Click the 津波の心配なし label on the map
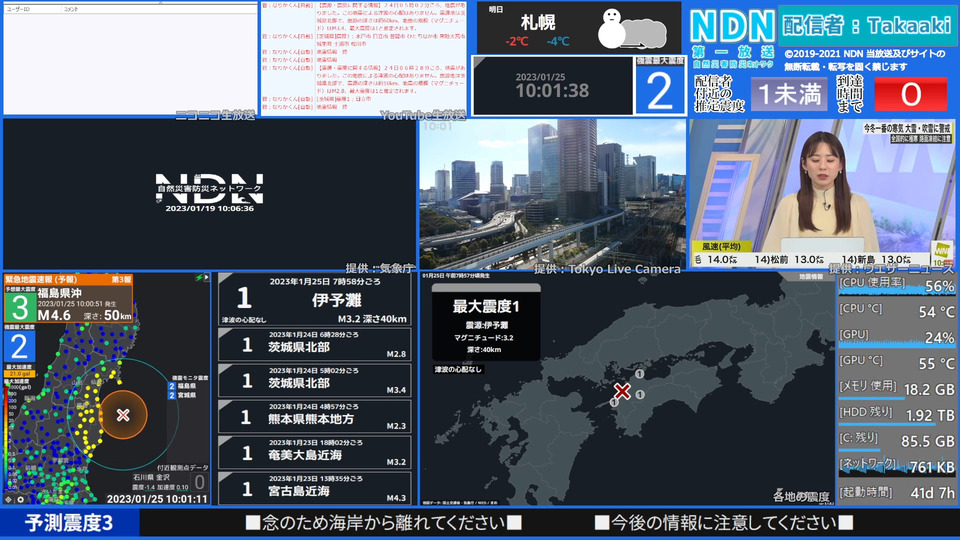Viewport: 960px width, 540px height. click(459, 369)
